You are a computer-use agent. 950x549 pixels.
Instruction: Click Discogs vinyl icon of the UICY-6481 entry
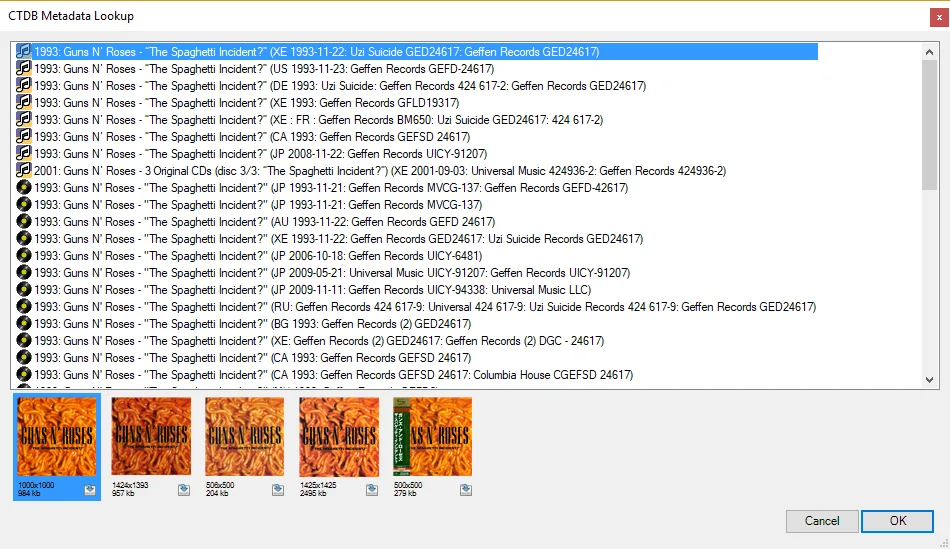point(24,255)
